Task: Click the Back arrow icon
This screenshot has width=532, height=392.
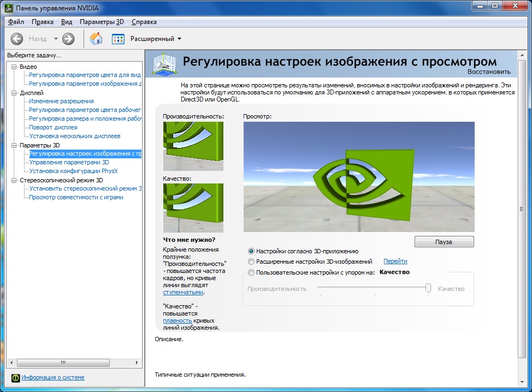Action: tap(16, 39)
